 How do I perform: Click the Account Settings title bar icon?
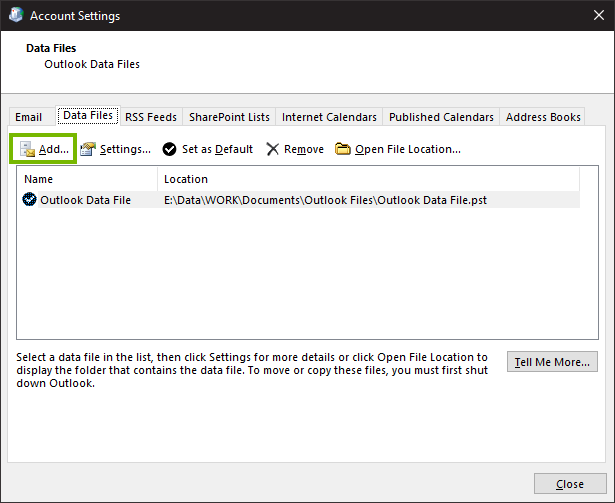pos(16,15)
